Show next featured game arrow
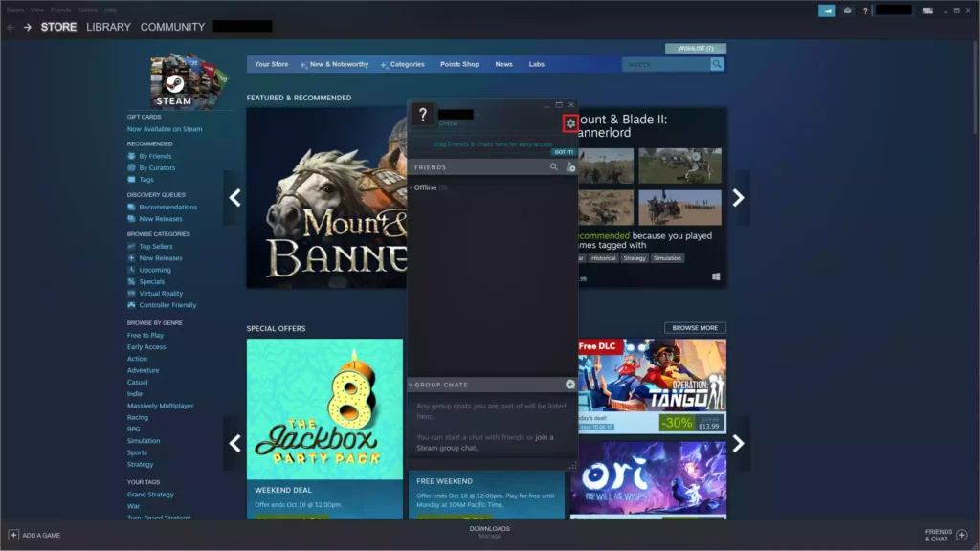The height and width of the screenshot is (551, 980). [x=738, y=198]
